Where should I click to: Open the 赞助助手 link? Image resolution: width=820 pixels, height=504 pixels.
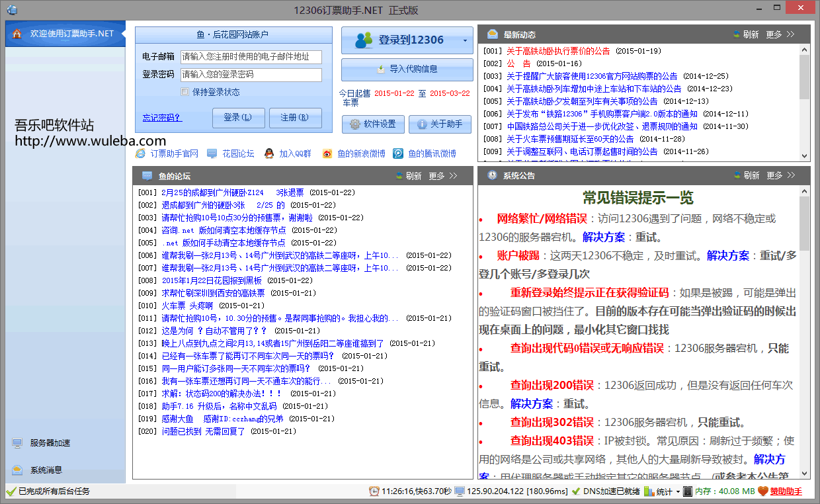(786, 491)
